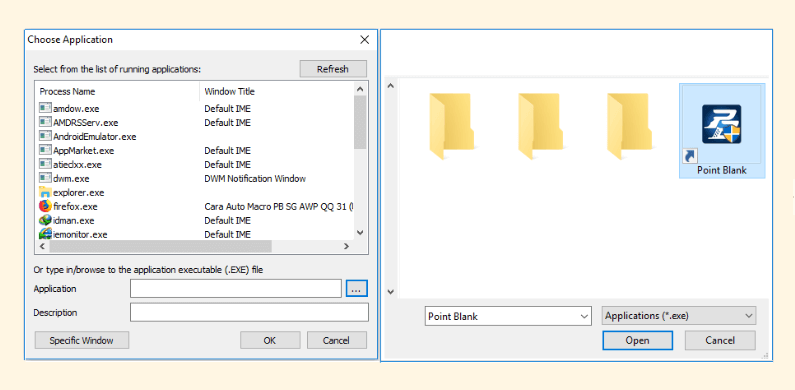Confirm with OK in Choose Application
The height and width of the screenshot is (390, 795).
click(x=270, y=340)
